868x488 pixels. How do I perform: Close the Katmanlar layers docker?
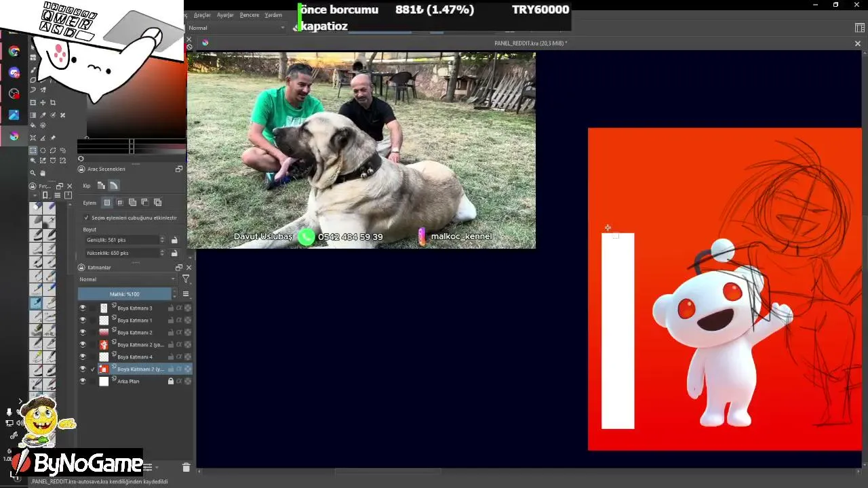click(189, 268)
